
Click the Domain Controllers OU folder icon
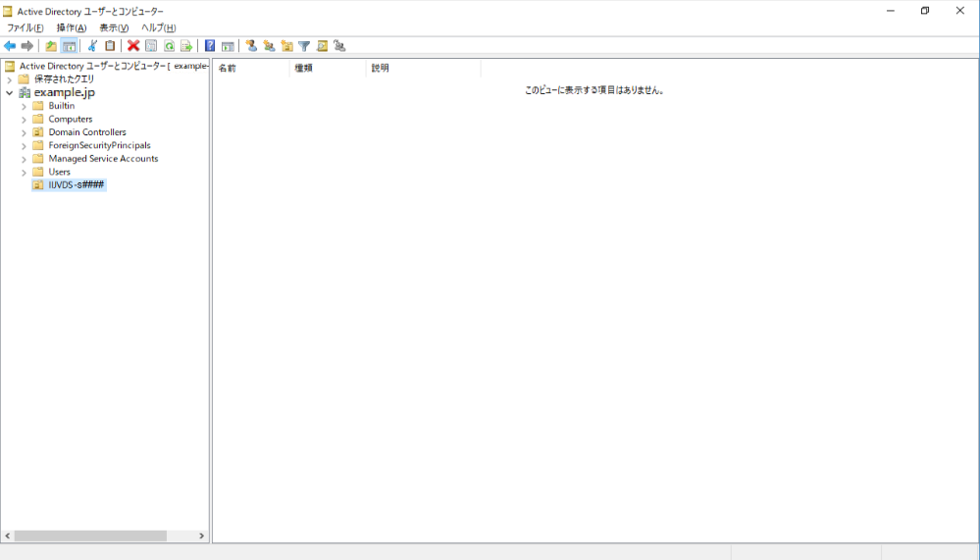pos(38,131)
